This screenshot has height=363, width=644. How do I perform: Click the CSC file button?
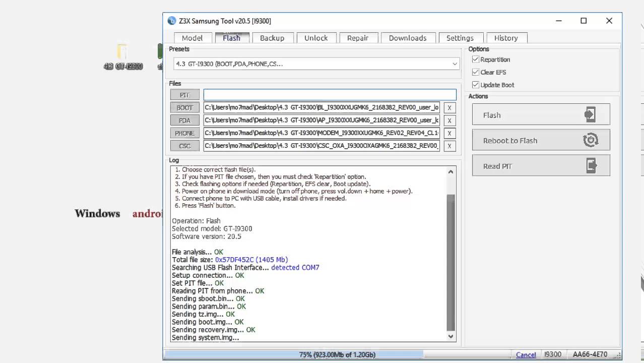[185, 146]
